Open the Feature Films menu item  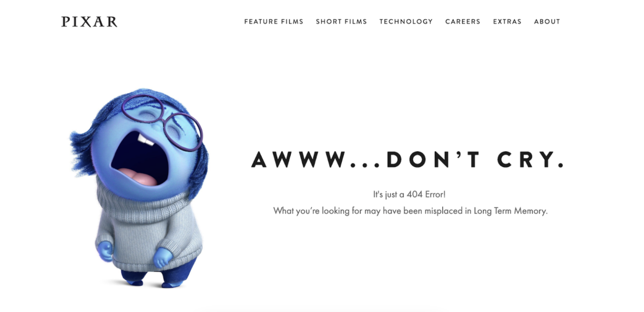(x=274, y=21)
